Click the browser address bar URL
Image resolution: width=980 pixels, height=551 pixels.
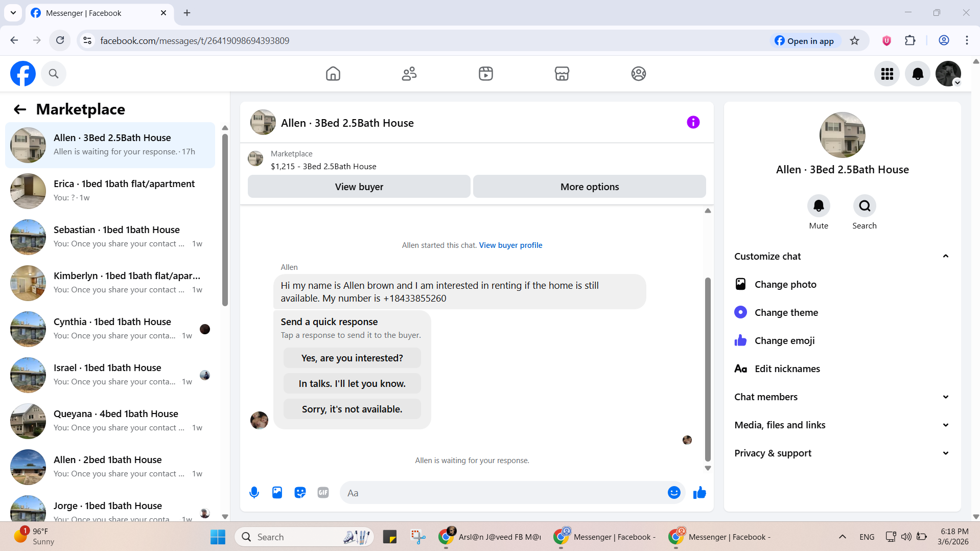(x=195, y=40)
